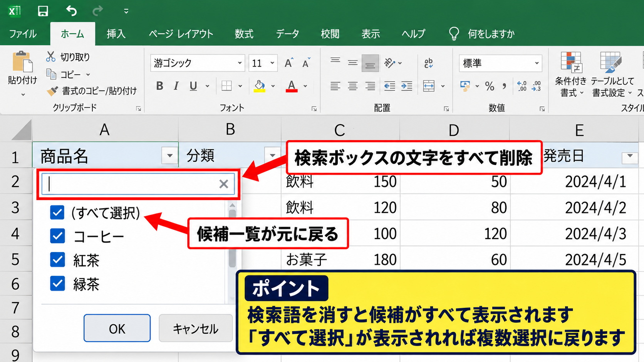Image resolution: width=644 pixels, height=362 pixels.
Task: Switch to the 数式 tab
Action: (244, 34)
